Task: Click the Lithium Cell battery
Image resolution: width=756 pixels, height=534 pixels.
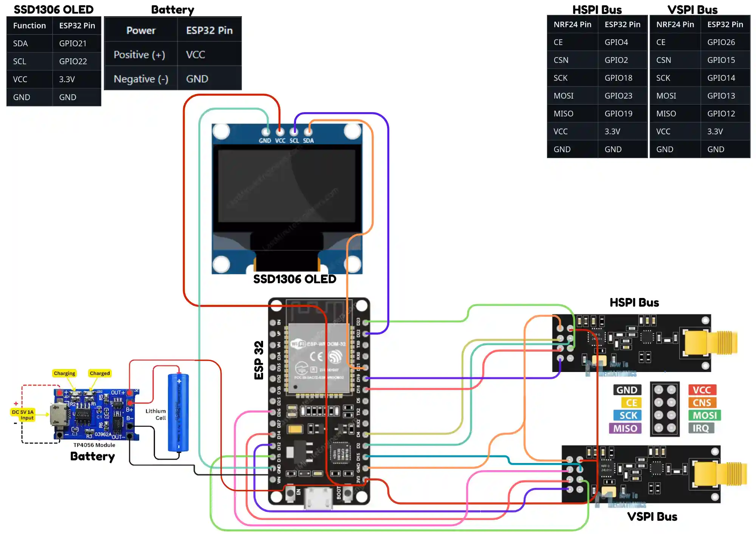Action: pyautogui.click(x=178, y=412)
